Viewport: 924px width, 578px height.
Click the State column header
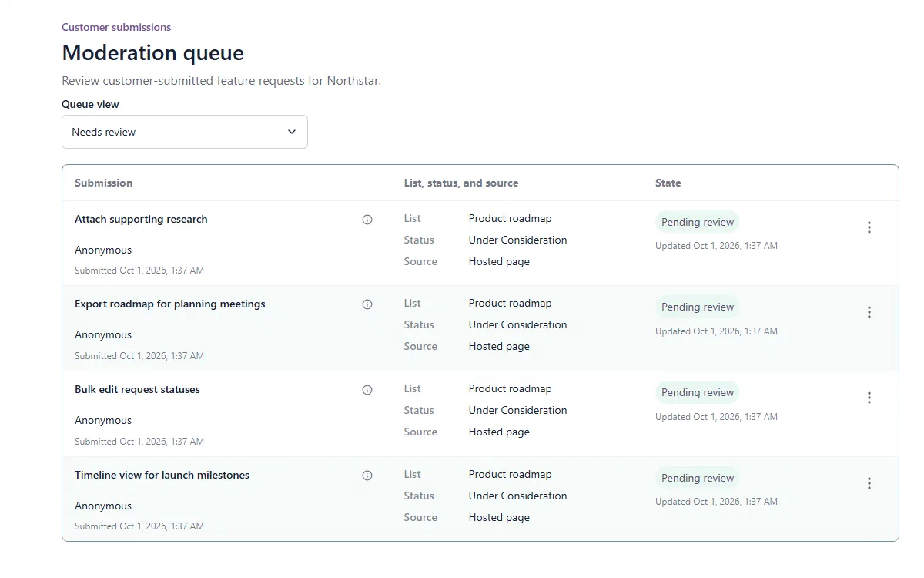click(x=668, y=183)
